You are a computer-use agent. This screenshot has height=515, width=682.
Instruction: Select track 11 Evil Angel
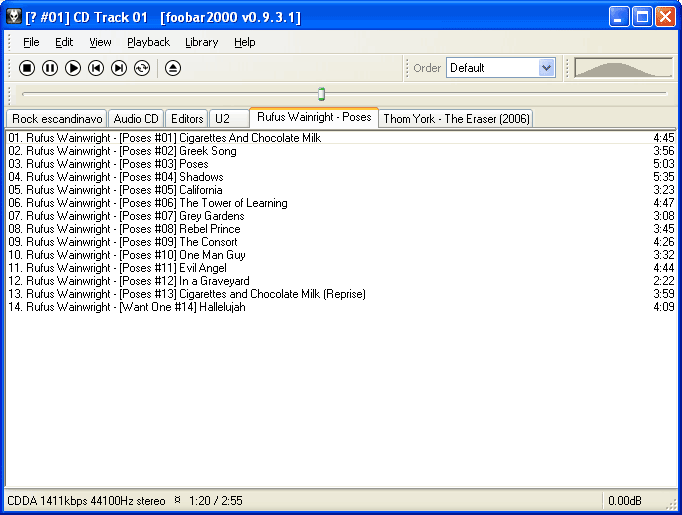341,268
